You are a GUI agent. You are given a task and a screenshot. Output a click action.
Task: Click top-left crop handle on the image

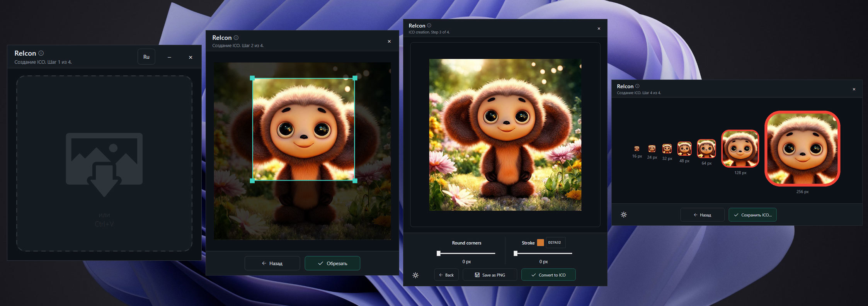(252, 78)
